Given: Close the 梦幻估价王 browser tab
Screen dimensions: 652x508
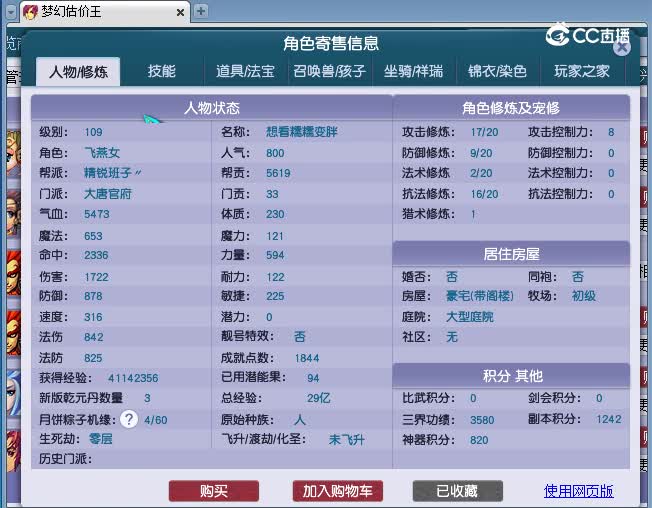Looking at the screenshot, I should 180,12.
